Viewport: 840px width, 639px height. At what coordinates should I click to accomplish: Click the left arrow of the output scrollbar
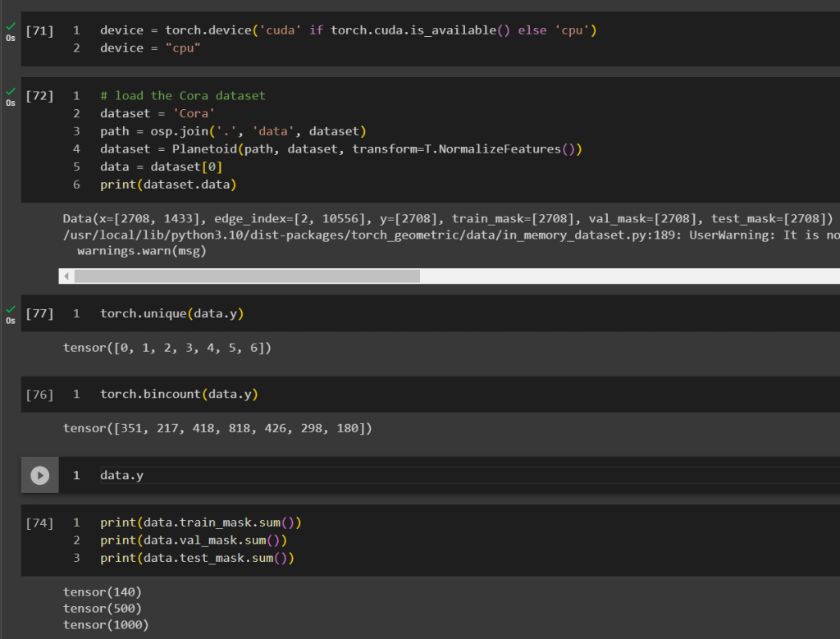tap(65, 276)
